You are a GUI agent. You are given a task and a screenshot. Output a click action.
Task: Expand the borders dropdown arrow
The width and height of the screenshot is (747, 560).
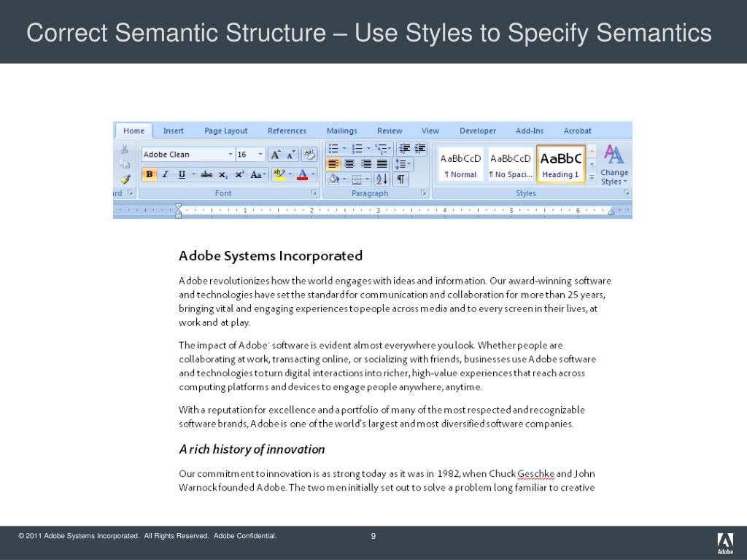tap(367, 179)
